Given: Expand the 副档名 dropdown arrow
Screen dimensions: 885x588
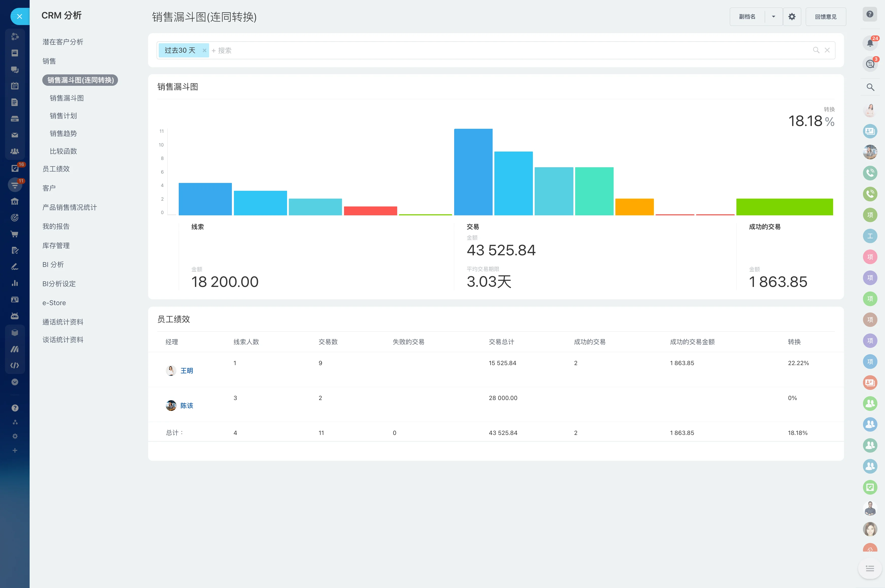Looking at the screenshot, I should click(773, 16).
